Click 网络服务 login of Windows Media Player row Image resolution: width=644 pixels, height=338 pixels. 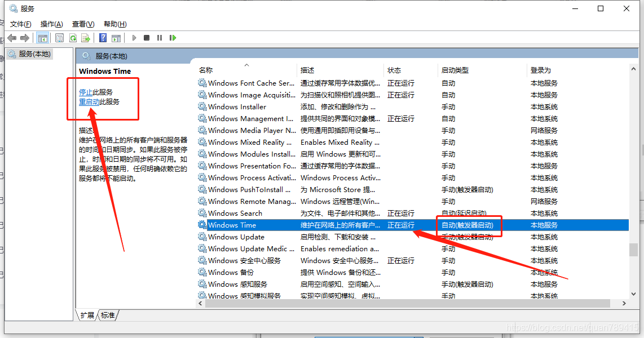[x=544, y=131]
